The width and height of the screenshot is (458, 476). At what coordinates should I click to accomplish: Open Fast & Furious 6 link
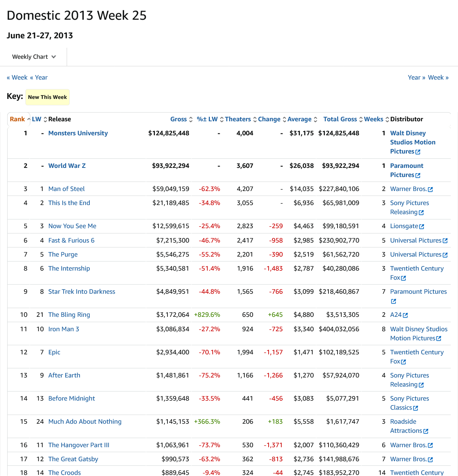(x=72, y=240)
